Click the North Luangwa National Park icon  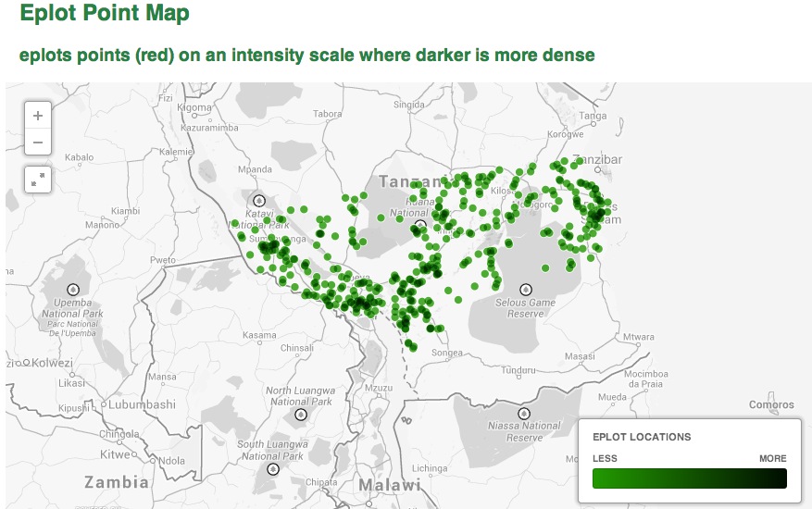(x=301, y=415)
